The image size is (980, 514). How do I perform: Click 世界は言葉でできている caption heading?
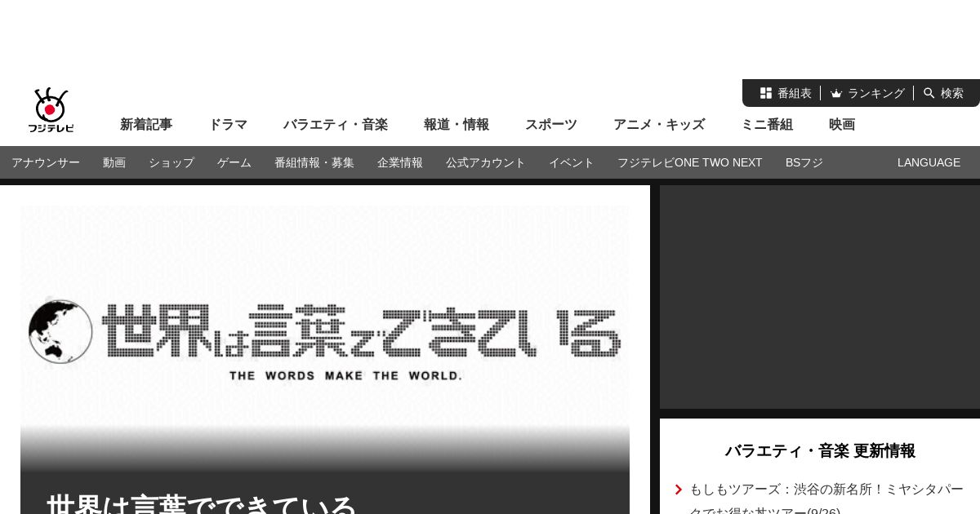pyautogui.click(x=202, y=504)
